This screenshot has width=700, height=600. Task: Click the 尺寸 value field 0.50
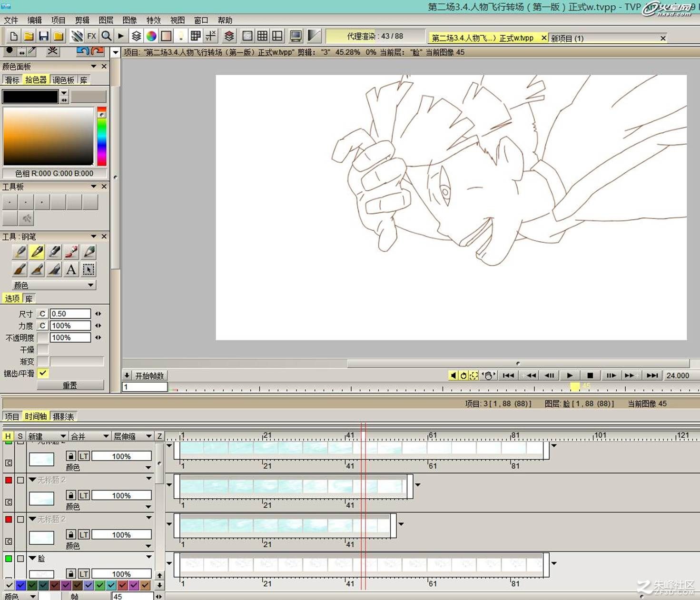coord(70,314)
